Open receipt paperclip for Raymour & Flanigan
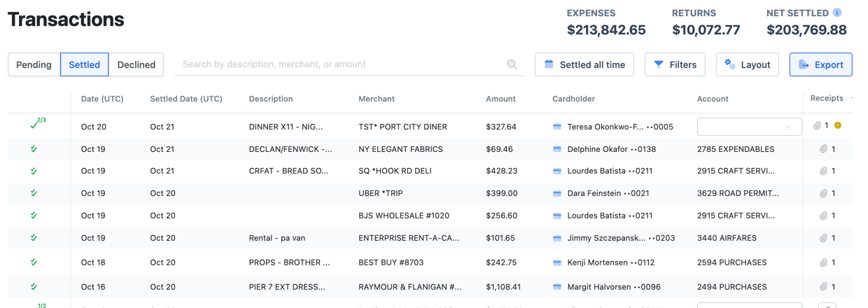868x308 pixels. pos(824,287)
